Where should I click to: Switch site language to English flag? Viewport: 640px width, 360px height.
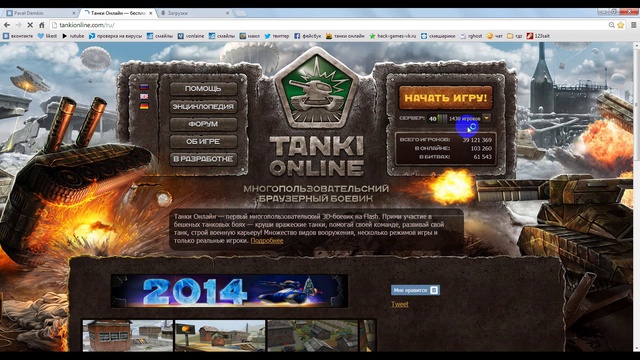(144, 97)
